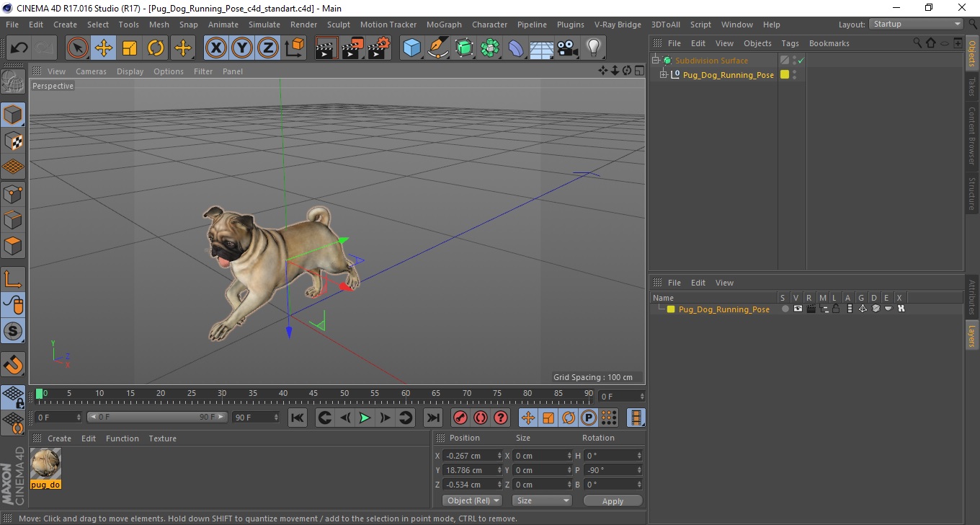This screenshot has width=980, height=525.
Task: Click the Make Editable icon
Action: [x=13, y=83]
